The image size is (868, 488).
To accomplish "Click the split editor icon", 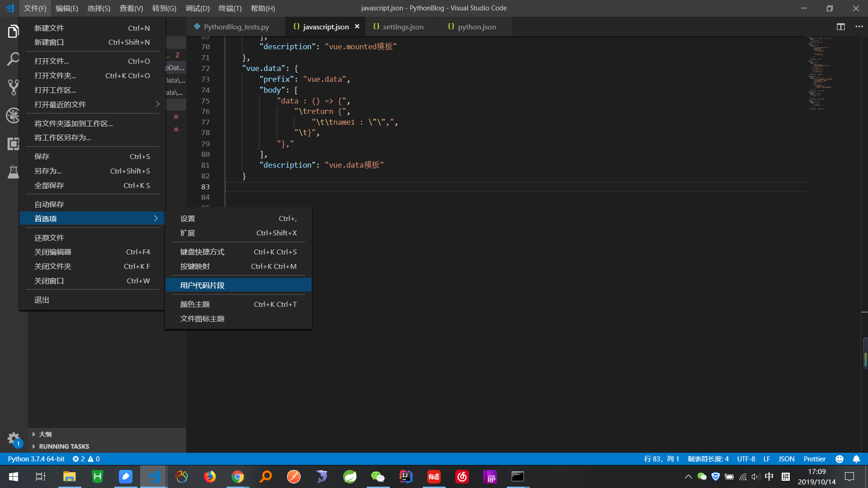I will click(x=840, y=27).
